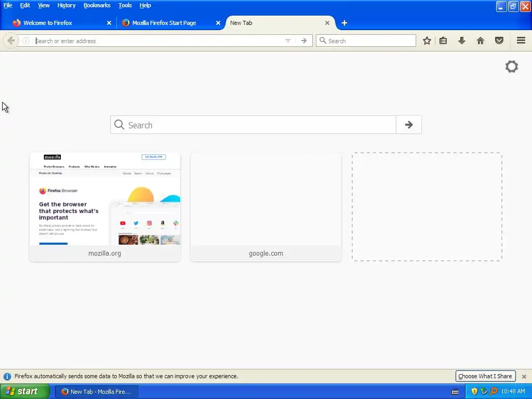The image size is (532, 399).
Task: Open the Edit menu
Action: point(25,5)
